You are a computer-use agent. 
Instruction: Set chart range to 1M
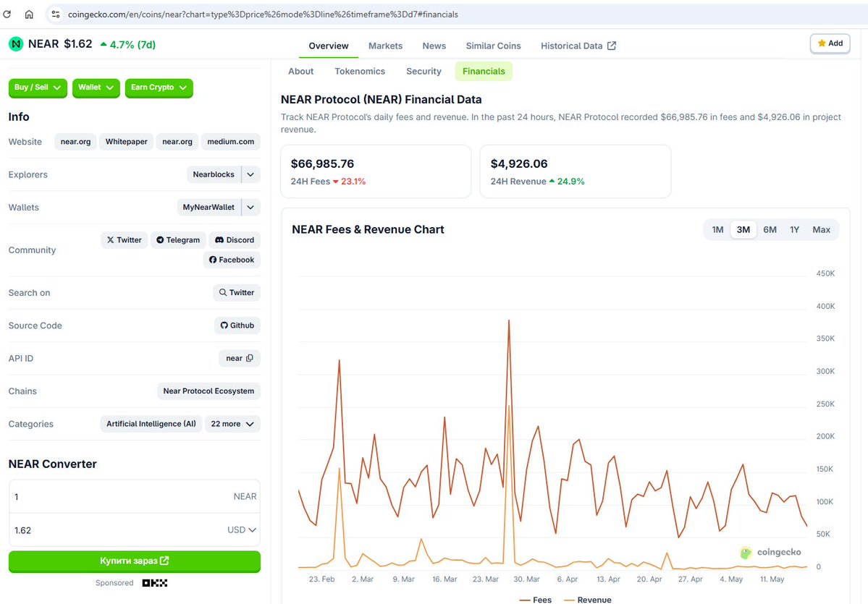pos(717,229)
